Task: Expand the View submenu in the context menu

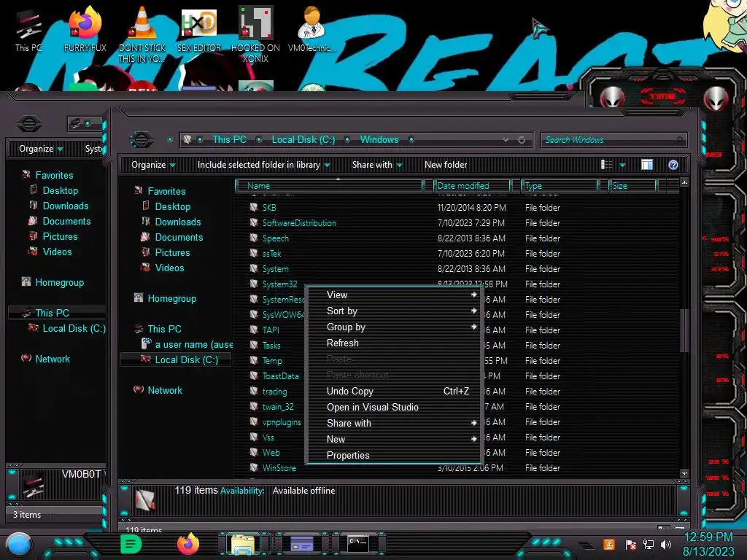Action: [x=395, y=295]
